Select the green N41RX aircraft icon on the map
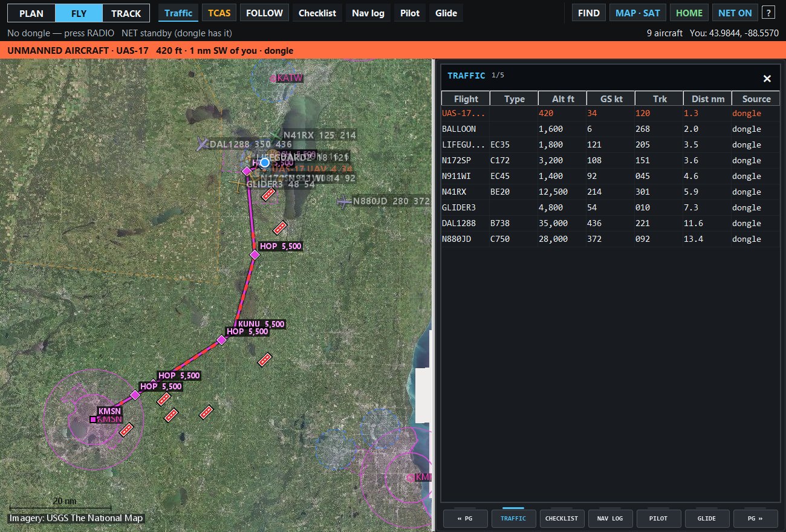Image resolution: width=786 pixels, height=532 pixels. [x=276, y=135]
